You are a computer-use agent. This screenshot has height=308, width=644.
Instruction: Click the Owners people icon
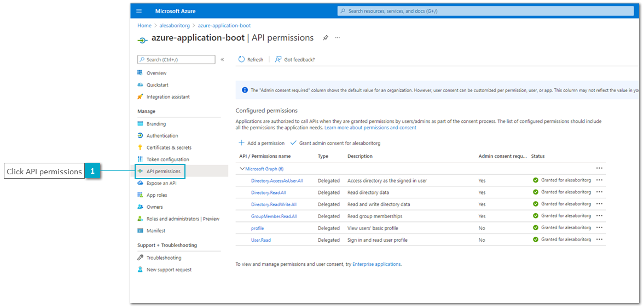[140, 207]
